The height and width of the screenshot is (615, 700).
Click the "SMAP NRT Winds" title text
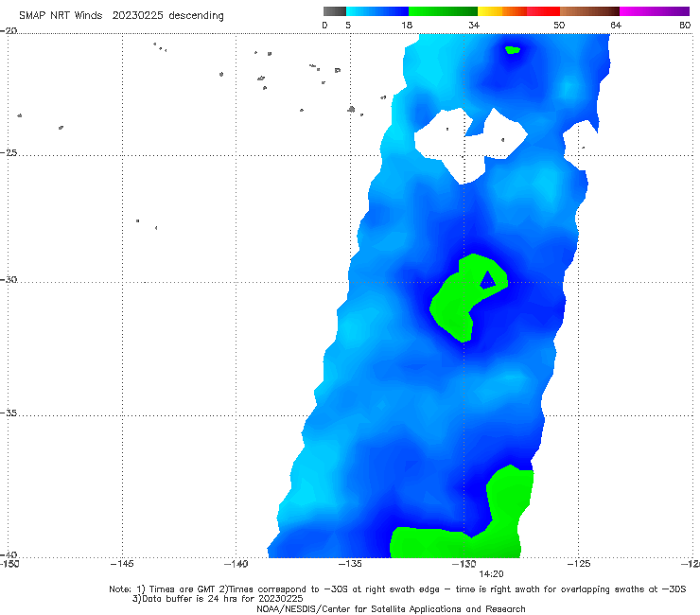pyautogui.click(x=61, y=15)
